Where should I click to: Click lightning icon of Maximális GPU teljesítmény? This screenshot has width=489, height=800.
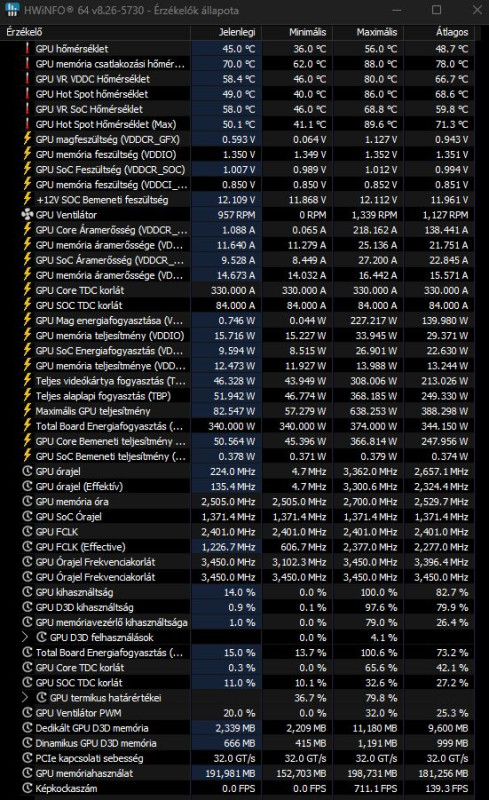[x=28, y=411]
